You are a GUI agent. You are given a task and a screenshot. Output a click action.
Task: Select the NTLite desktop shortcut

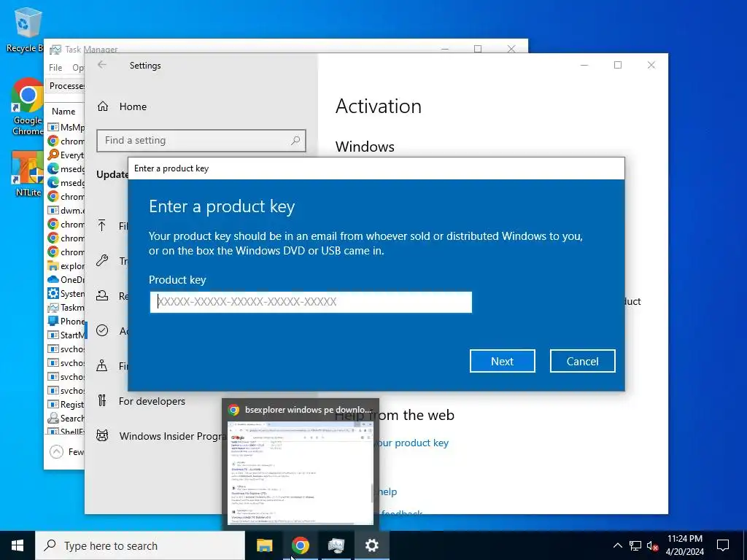pos(28,174)
